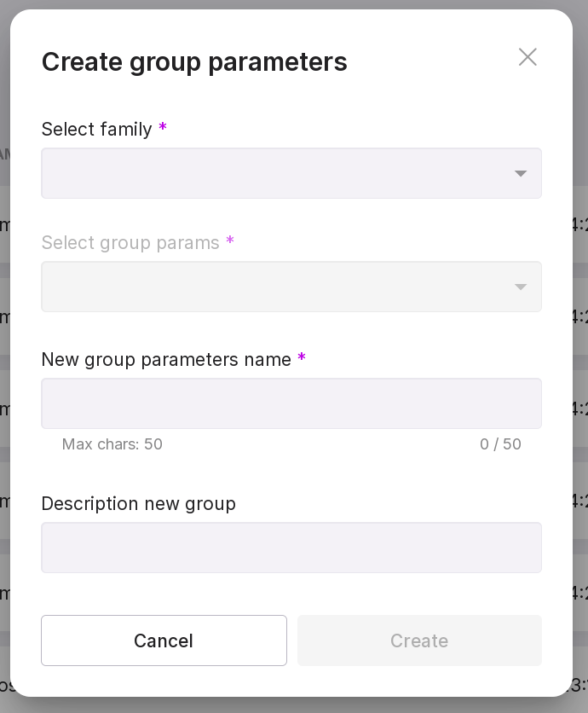This screenshot has height=713, width=588.
Task: Open the Select group params combo box
Action: pyautogui.click(x=273, y=287)
